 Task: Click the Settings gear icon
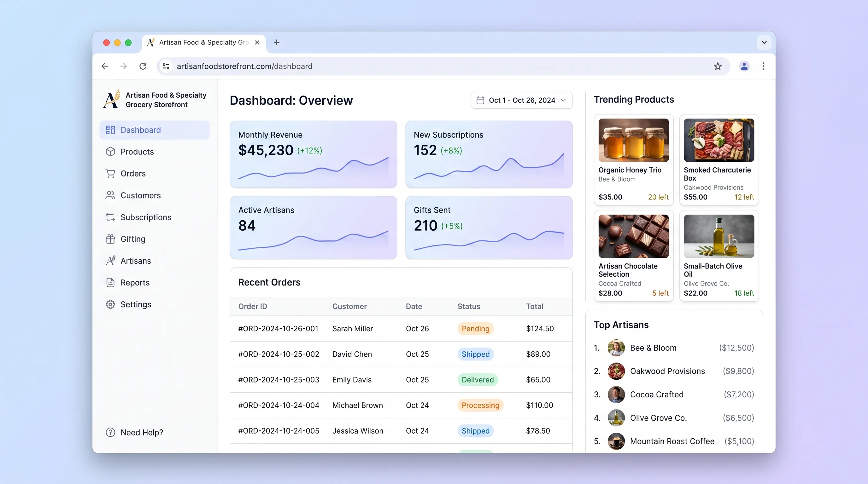(110, 304)
